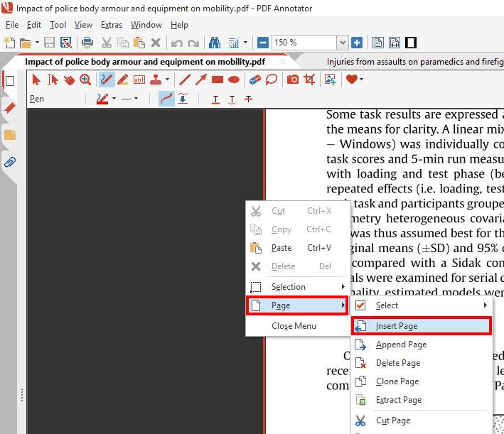
Task: Click the Snapshot camera tool
Action: [293, 80]
